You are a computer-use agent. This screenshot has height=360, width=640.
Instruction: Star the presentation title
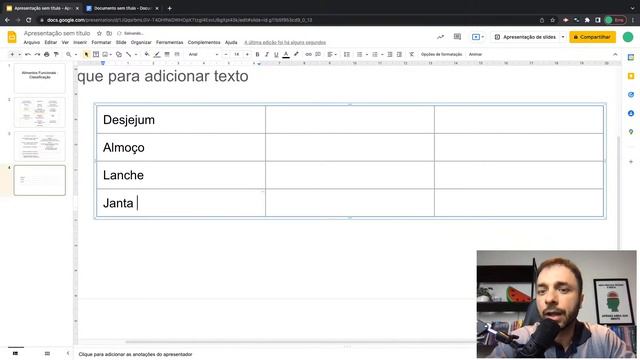coord(99,33)
